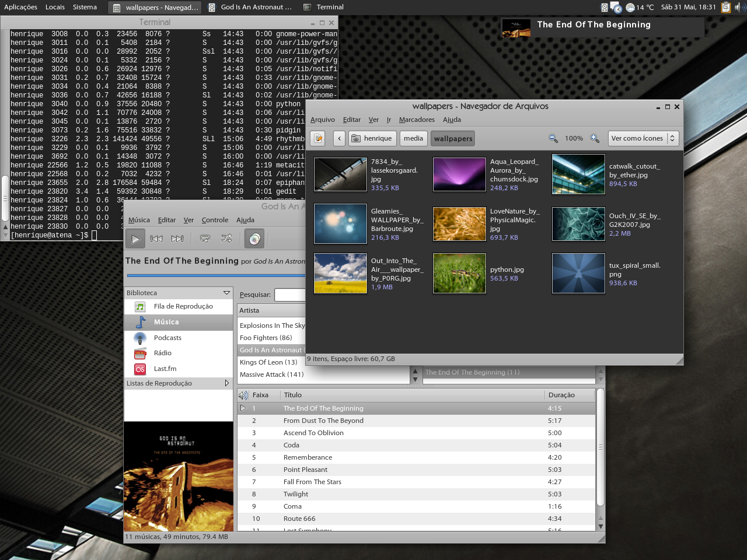Select artist God Is An Astronaut
Viewport: 747px width, 560px height.
pyautogui.click(x=272, y=350)
